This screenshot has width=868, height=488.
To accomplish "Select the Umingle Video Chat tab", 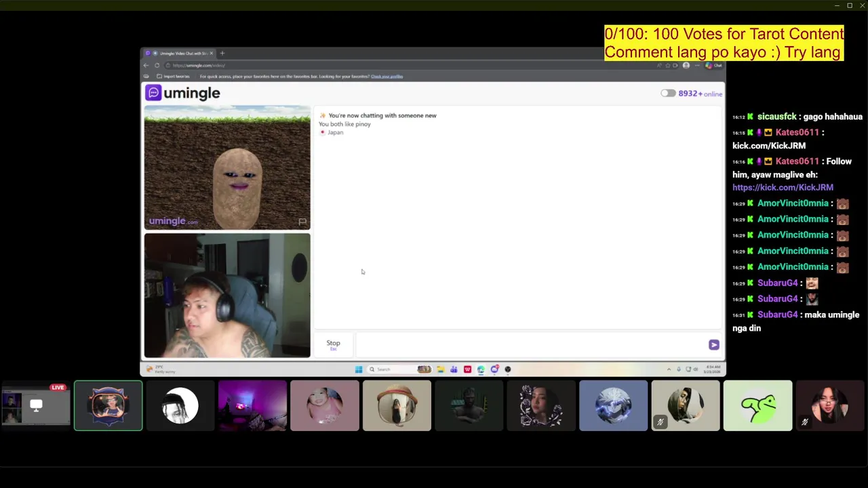I will (180, 53).
